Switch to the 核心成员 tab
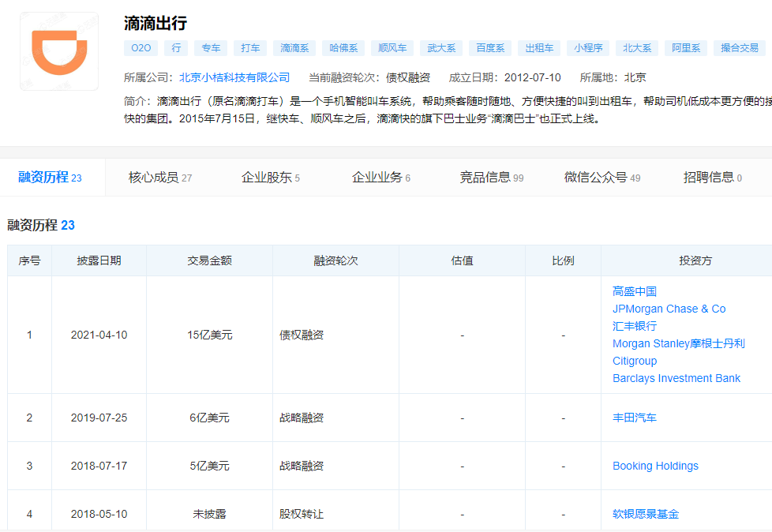 pos(159,178)
